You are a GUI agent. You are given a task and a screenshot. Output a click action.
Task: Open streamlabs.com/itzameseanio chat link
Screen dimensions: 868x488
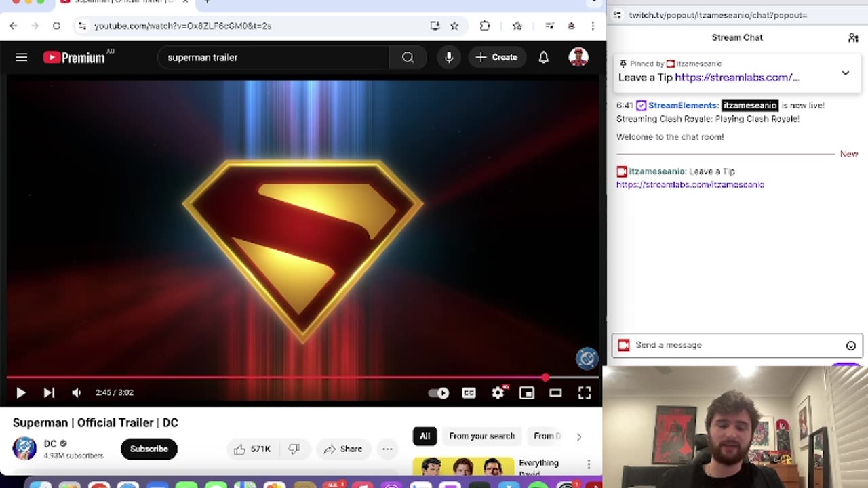(690, 184)
